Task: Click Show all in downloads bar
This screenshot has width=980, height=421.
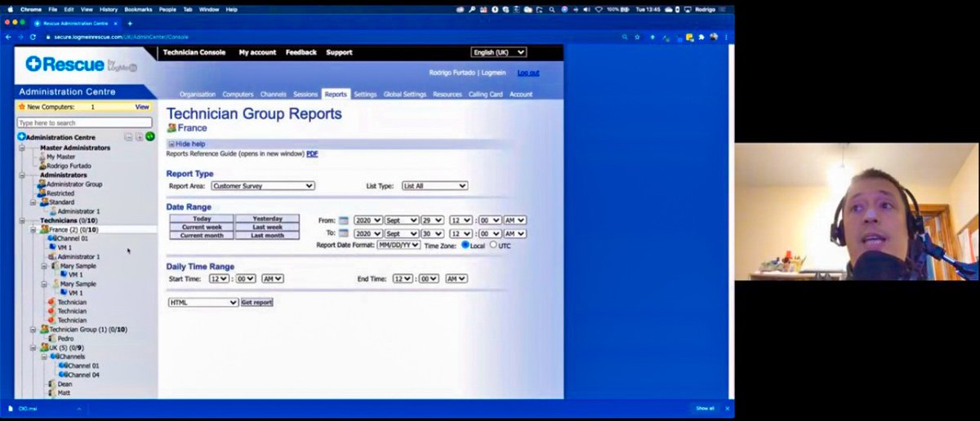Action: [x=705, y=408]
